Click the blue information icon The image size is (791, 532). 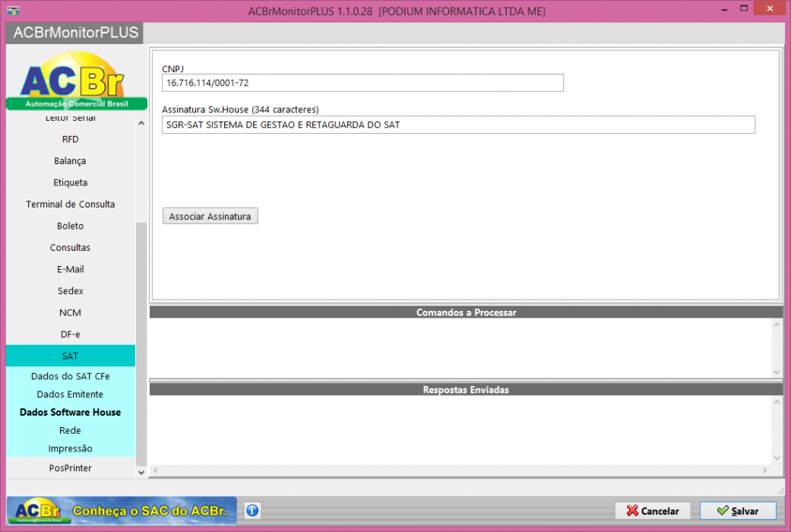pos(252,510)
